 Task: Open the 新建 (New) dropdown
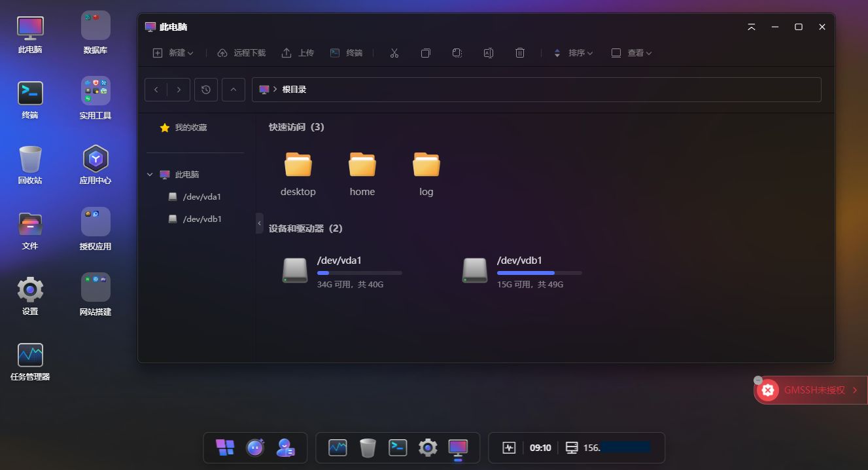pyautogui.click(x=173, y=53)
